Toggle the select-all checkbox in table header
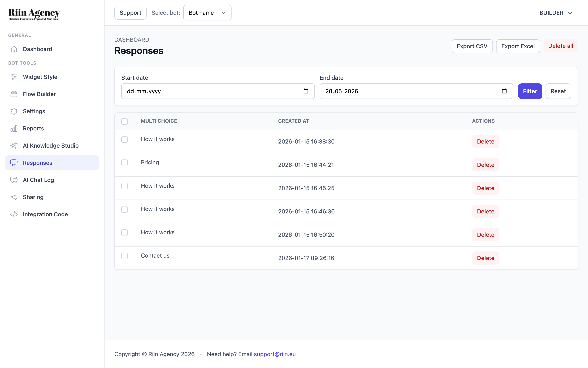The height and width of the screenshot is (368, 588). pyautogui.click(x=125, y=121)
